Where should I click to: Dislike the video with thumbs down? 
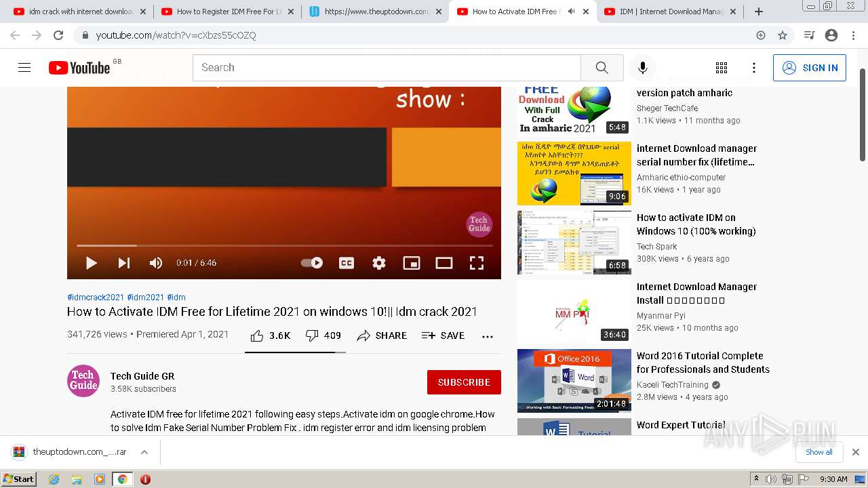pos(323,335)
